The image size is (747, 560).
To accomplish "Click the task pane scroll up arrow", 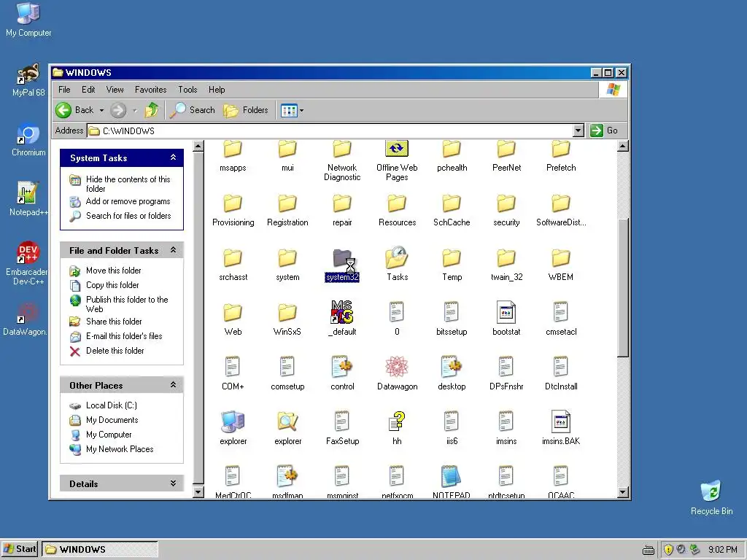I will pos(198,146).
